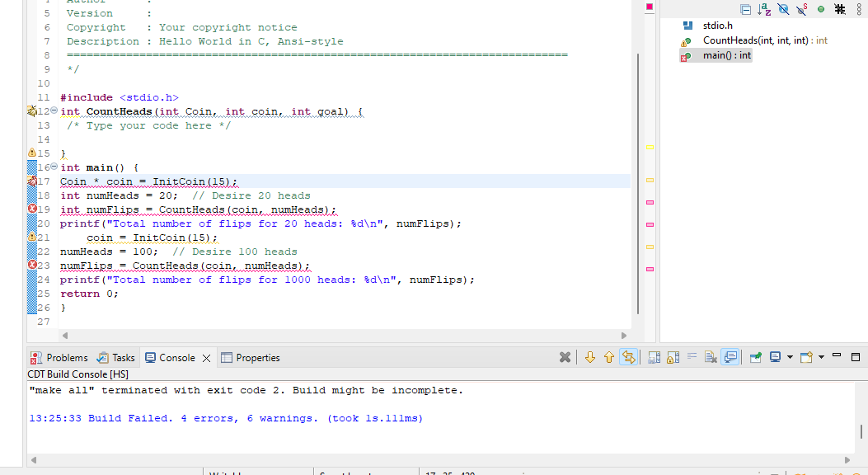Click line number 27 in the gutter
868x475 pixels.
(x=44, y=322)
